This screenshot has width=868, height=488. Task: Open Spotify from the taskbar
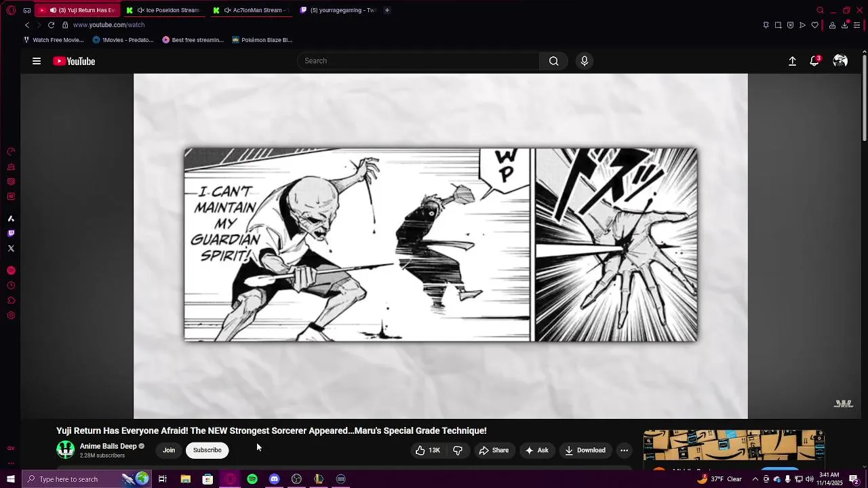click(252, 479)
